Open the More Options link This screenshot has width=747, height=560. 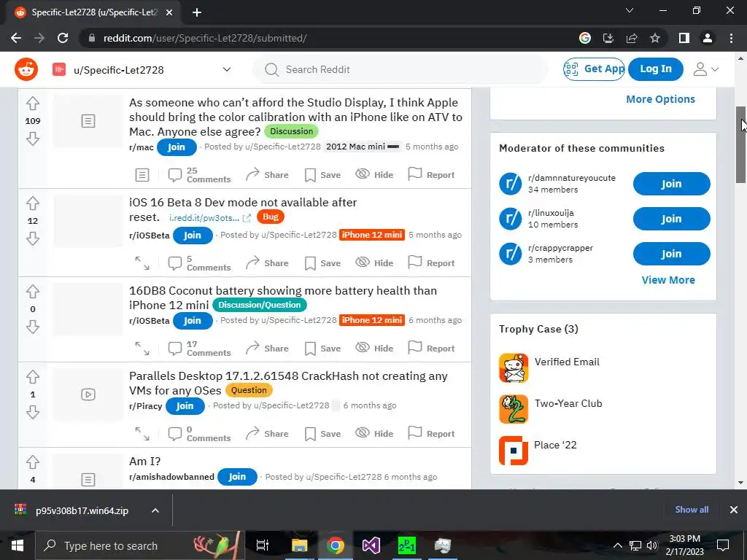660,99
